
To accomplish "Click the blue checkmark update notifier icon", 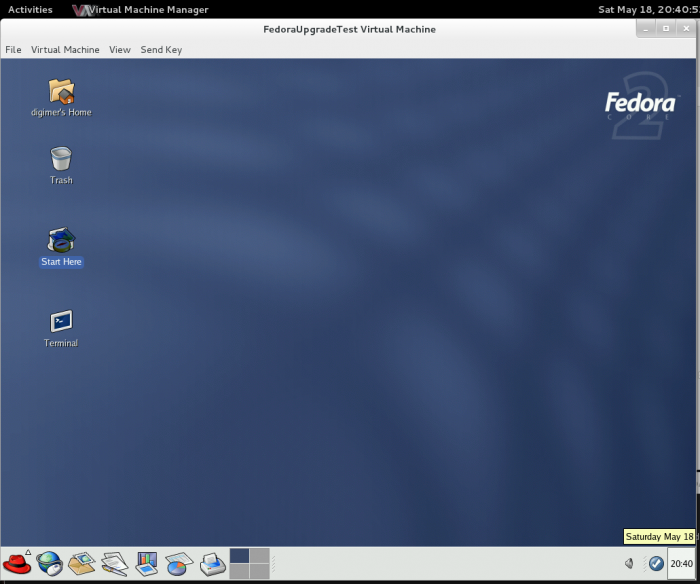I will click(656, 564).
